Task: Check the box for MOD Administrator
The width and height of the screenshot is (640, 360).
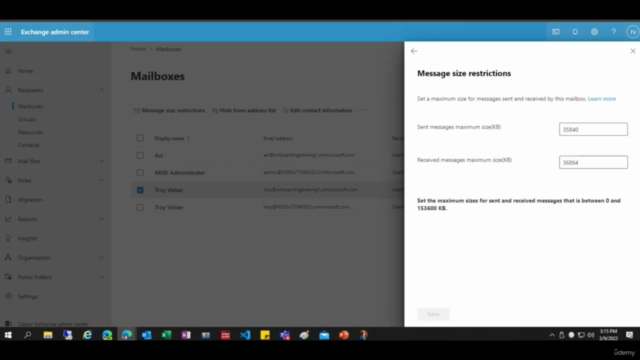Action: pyautogui.click(x=140, y=173)
